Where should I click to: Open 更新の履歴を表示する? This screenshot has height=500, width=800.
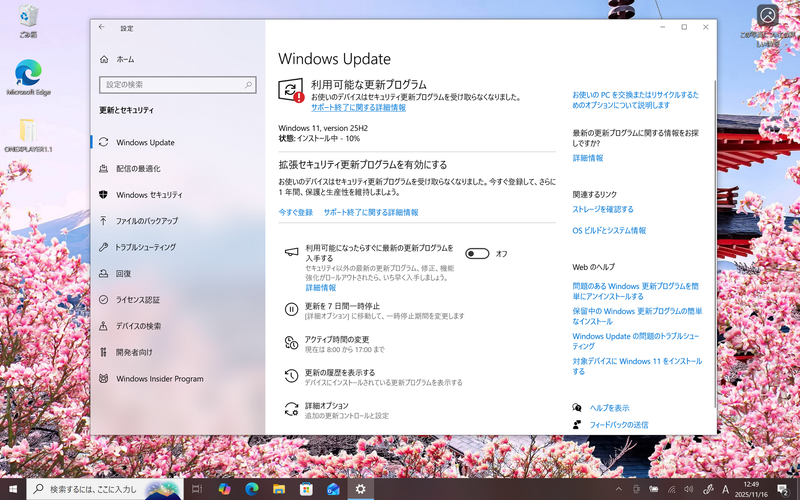coord(340,372)
